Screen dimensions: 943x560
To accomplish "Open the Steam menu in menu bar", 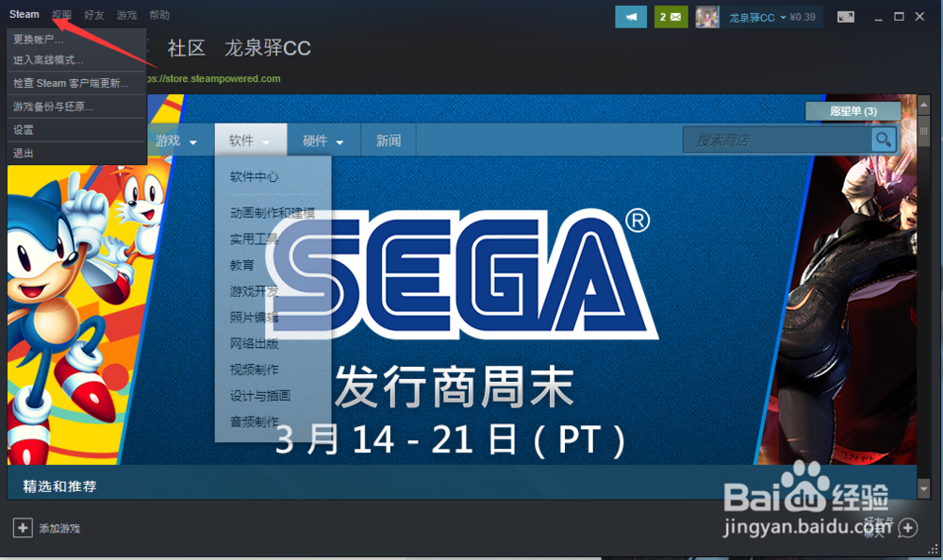I will click(25, 14).
